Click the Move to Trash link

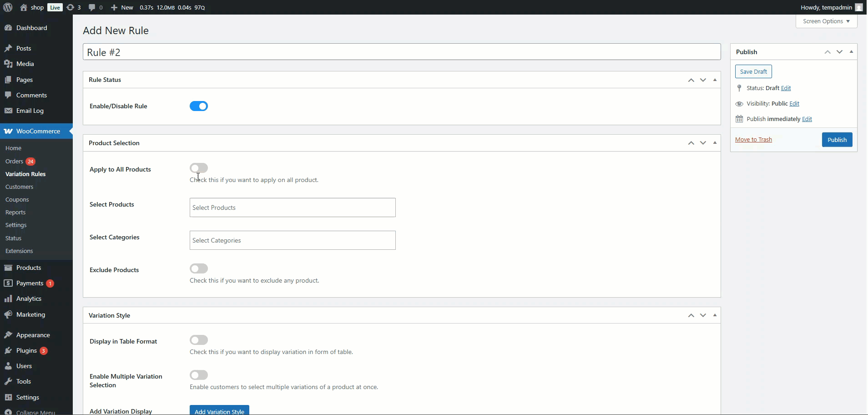click(x=753, y=140)
